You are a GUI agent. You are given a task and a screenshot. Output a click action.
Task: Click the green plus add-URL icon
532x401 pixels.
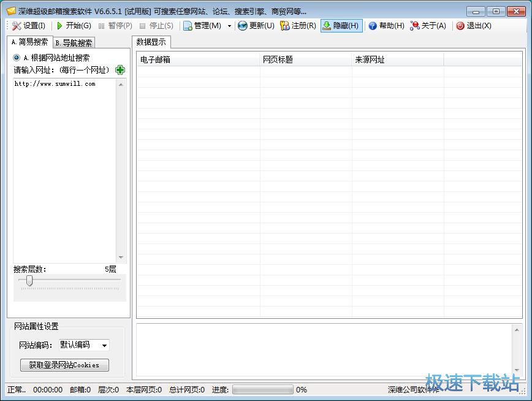pos(120,70)
